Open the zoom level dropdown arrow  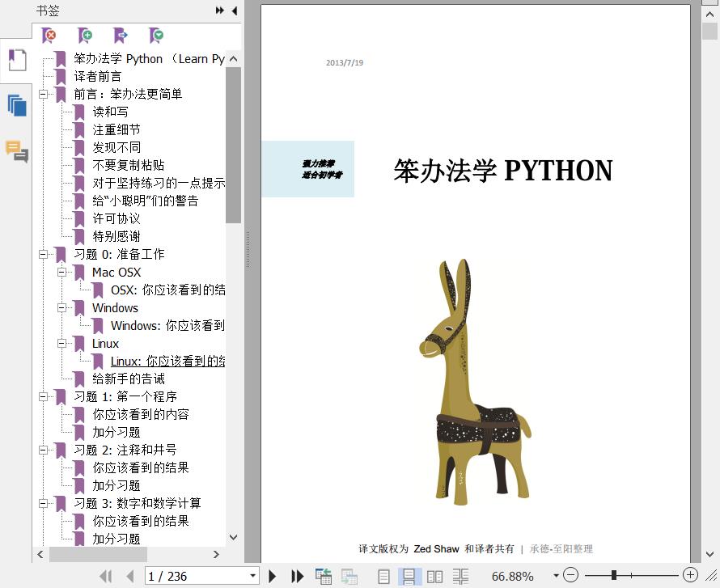tap(556, 576)
